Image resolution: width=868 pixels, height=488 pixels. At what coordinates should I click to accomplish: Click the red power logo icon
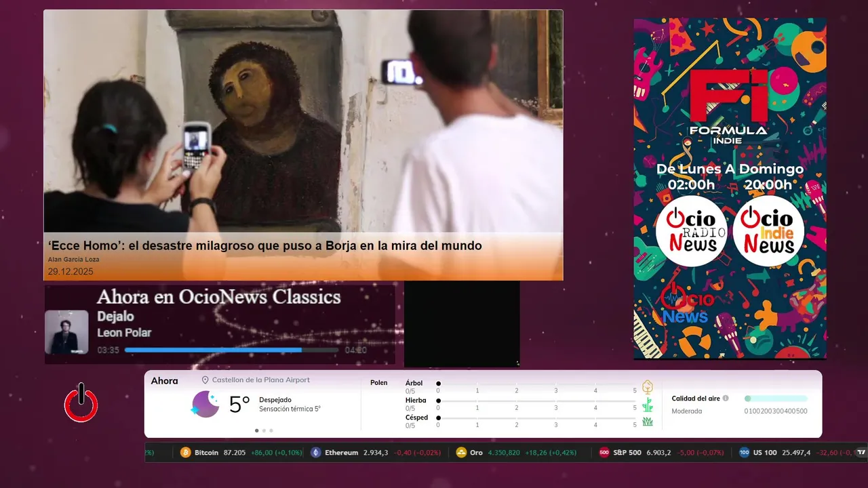coord(81,403)
